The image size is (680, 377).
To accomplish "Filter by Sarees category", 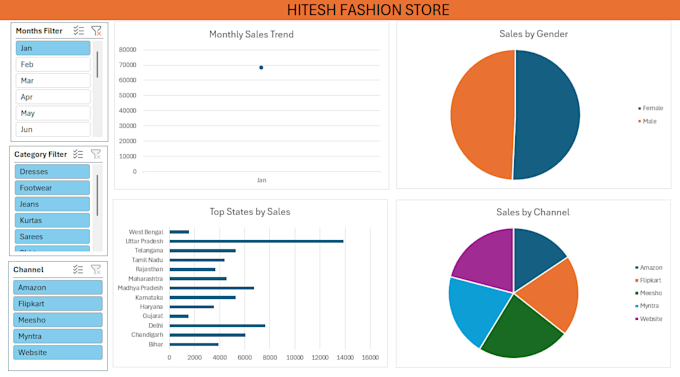I will (52, 236).
